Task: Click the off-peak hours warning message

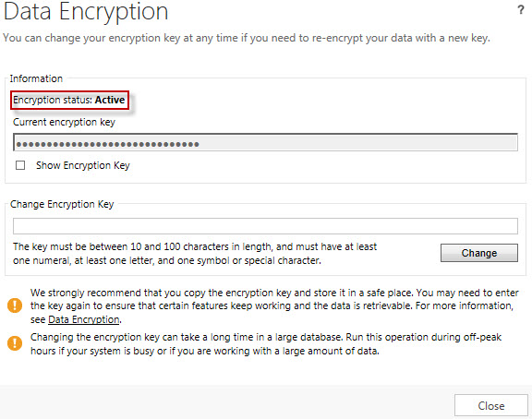Action: click(x=266, y=343)
